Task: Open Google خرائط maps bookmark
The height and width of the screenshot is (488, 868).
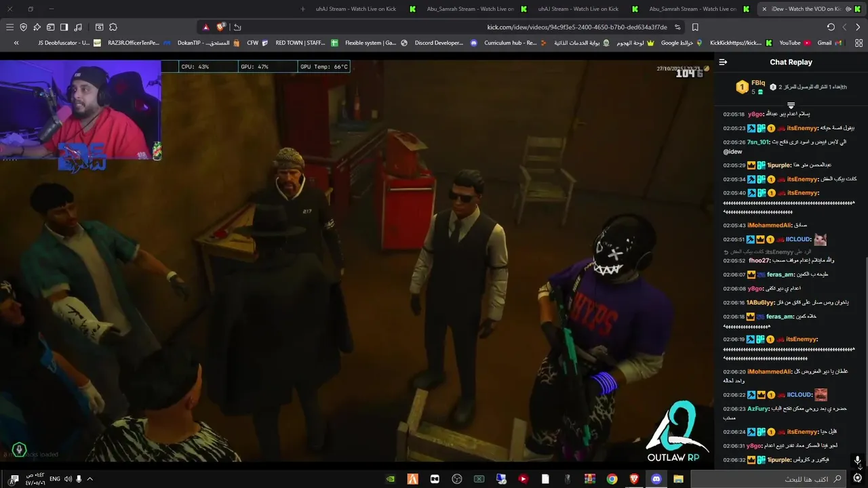Action: [682, 43]
